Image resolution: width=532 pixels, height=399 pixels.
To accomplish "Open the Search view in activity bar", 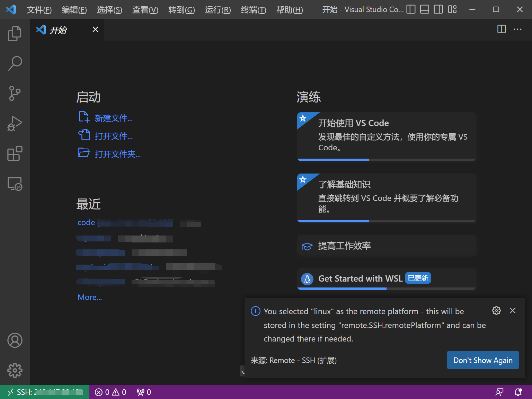I will click(x=15, y=64).
